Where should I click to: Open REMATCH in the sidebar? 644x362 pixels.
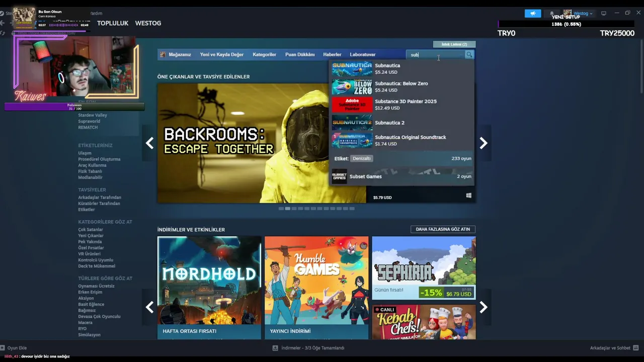coord(88,127)
